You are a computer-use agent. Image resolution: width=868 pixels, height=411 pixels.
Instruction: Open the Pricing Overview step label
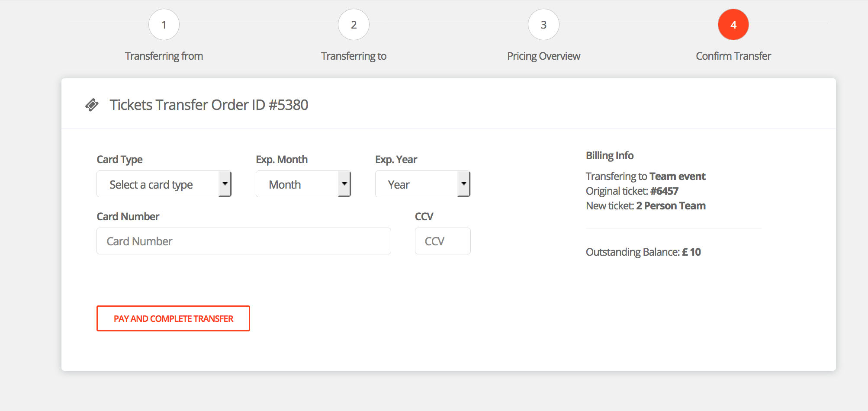pyautogui.click(x=543, y=56)
